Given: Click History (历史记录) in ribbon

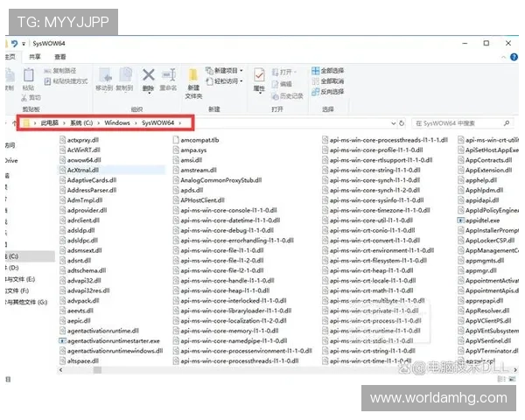Looking at the screenshot, I should [290, 95].
